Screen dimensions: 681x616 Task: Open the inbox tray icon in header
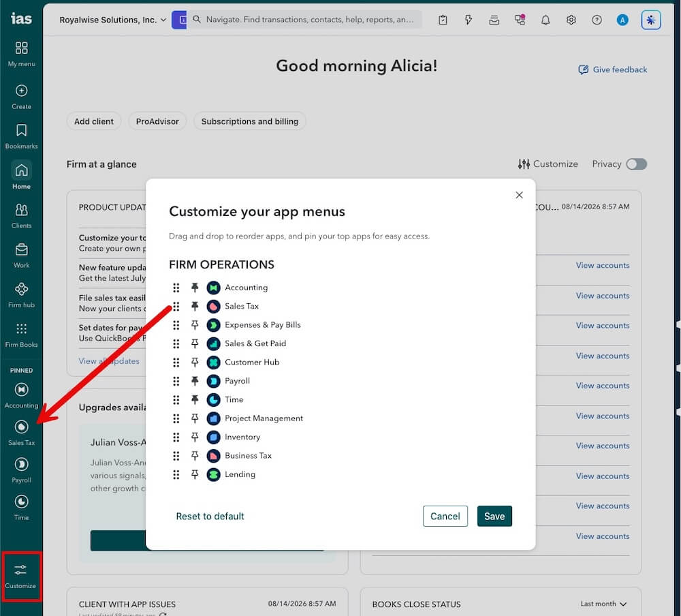tap(494, 20)
